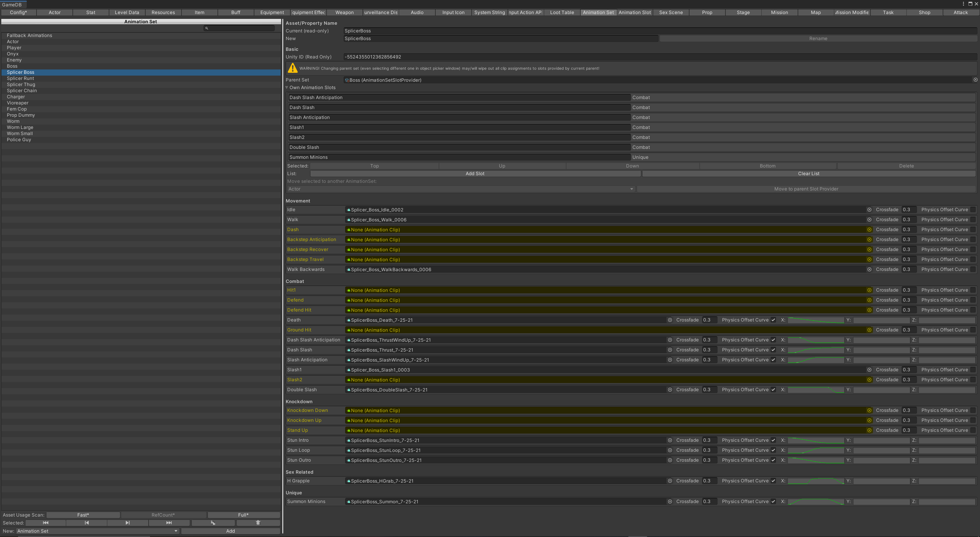Collapse the Own Animation Slots foldout

[x=287, y=88]
